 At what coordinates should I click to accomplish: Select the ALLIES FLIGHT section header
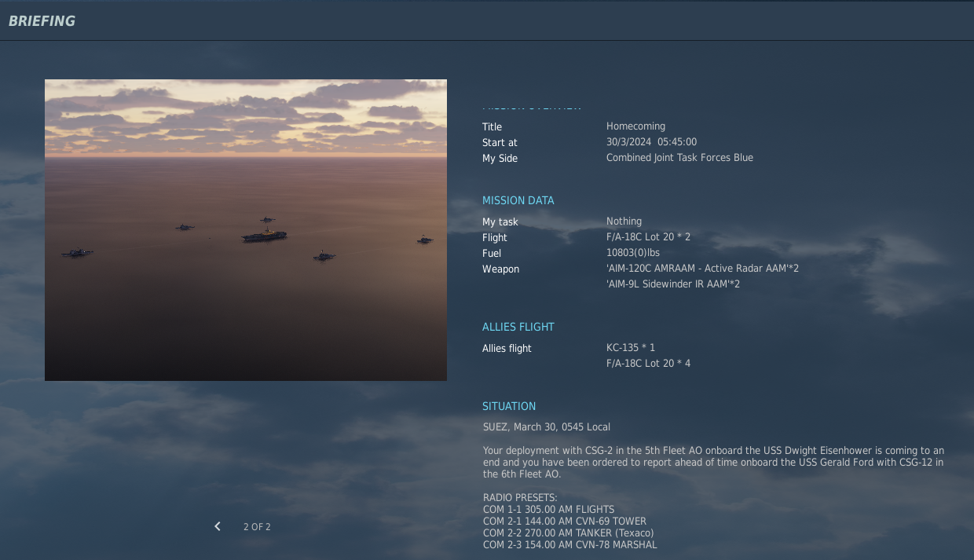click(x=518, y=327)
